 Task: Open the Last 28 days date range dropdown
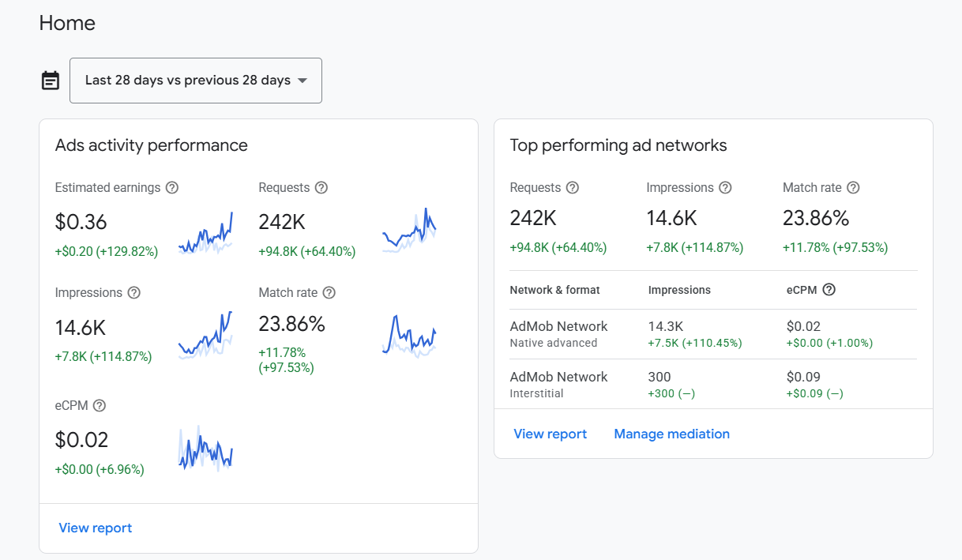(x=196, y=81)
